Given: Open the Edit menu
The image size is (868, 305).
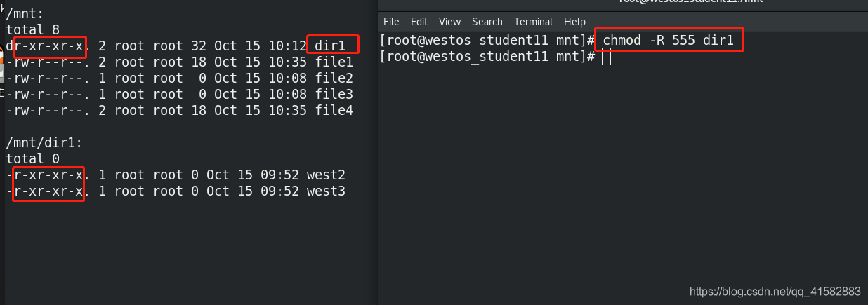Looking at the screenshot, I should pos(419,22).
